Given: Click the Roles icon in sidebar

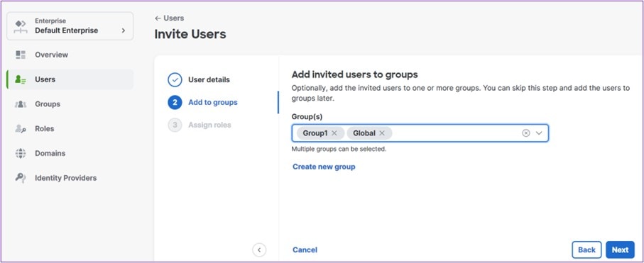Looking at the screenshot, I should pyautogui.click(x=21, y=129).
